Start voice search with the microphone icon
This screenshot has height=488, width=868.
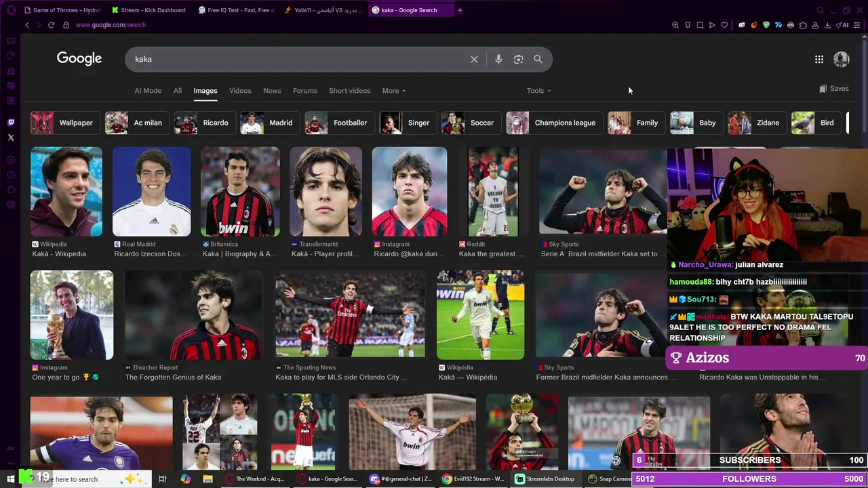[498, 60]
